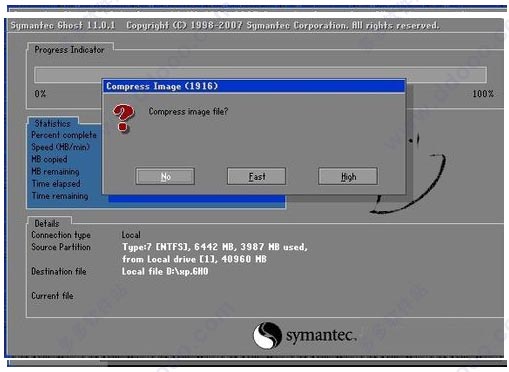The image size is (509, 372).
Task: Choose High compression
Action: pyautogui.click(x=348, y=176)
